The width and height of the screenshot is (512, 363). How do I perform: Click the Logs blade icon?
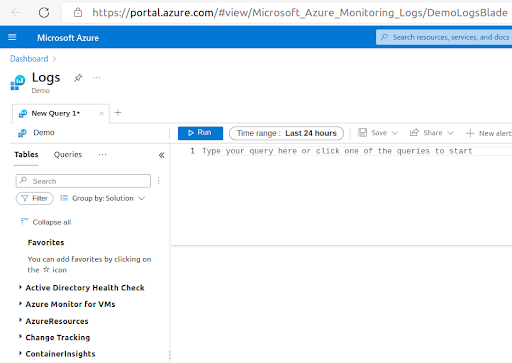tap(18, 82)
